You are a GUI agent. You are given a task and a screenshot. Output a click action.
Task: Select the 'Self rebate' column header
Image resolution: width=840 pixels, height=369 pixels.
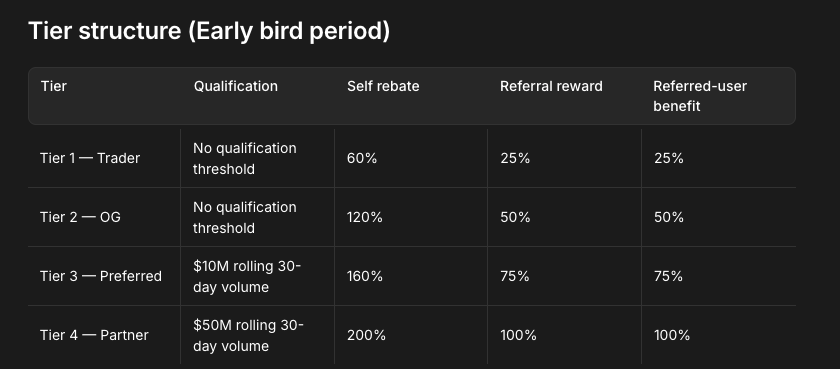click(383, 86)
